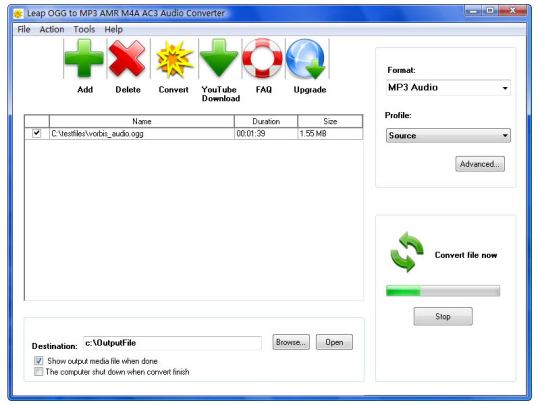Click the Convert file now label

tap(466, 255)
